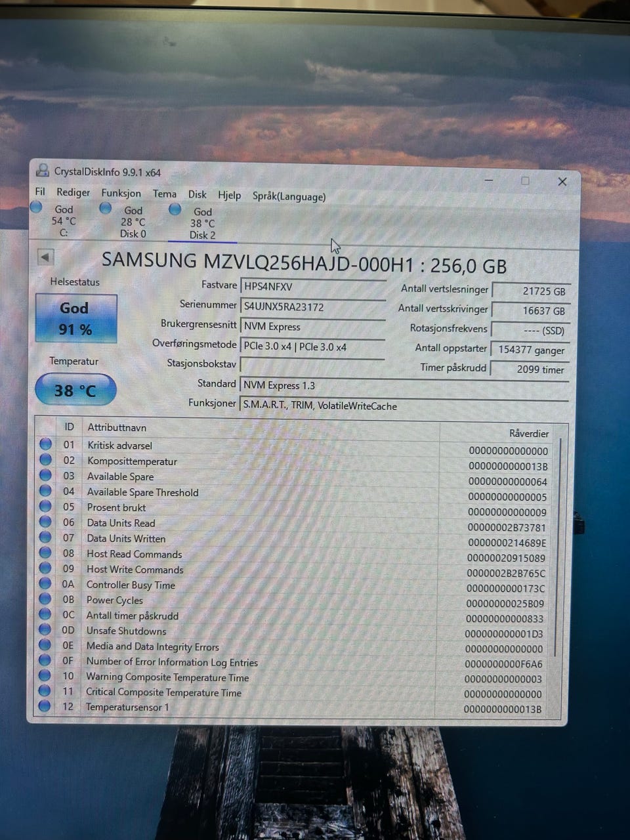The width and height of the screenshot is (630, 840).
Task: Click status dot of Error Information Log Entries row
Action: point(45,660)
